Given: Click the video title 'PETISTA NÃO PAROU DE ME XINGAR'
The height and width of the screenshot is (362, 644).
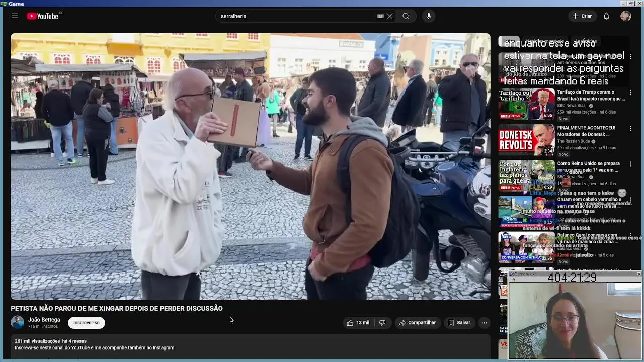Looking at the screenshot, I should [117, 308].
